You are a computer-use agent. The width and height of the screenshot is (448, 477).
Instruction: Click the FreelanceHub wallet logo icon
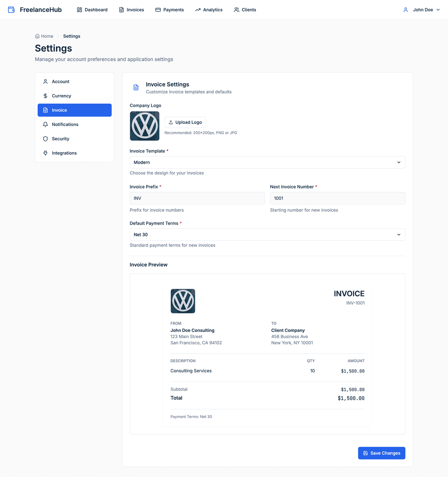pos(11,10)
